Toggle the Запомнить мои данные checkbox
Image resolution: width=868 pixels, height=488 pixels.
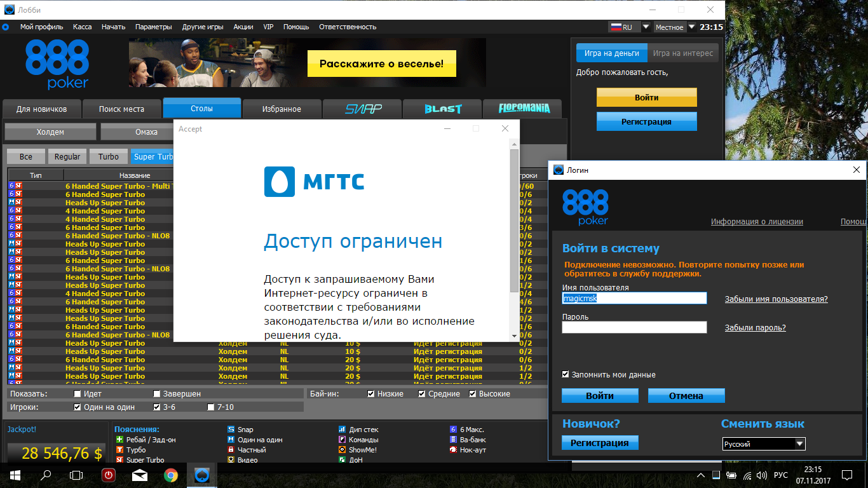pos(566,374)
